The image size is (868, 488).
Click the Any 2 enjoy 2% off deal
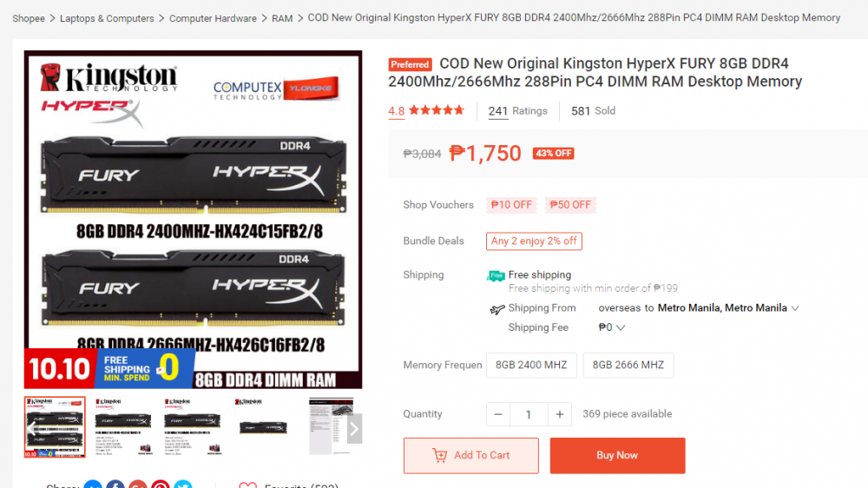click(534, 241)
